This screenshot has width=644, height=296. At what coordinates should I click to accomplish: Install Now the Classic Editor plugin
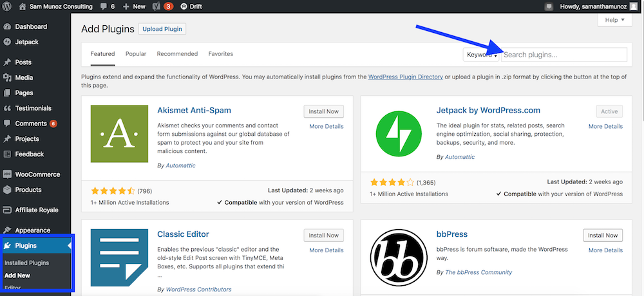[324, 236]
